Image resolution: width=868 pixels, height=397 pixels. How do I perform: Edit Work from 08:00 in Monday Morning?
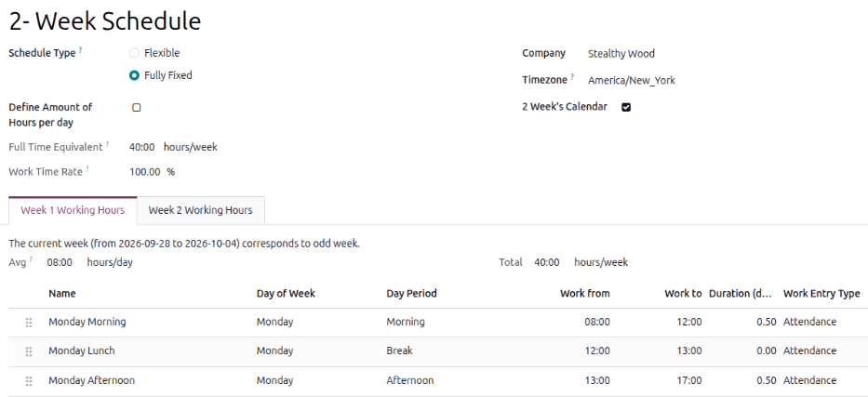(597, 322)
